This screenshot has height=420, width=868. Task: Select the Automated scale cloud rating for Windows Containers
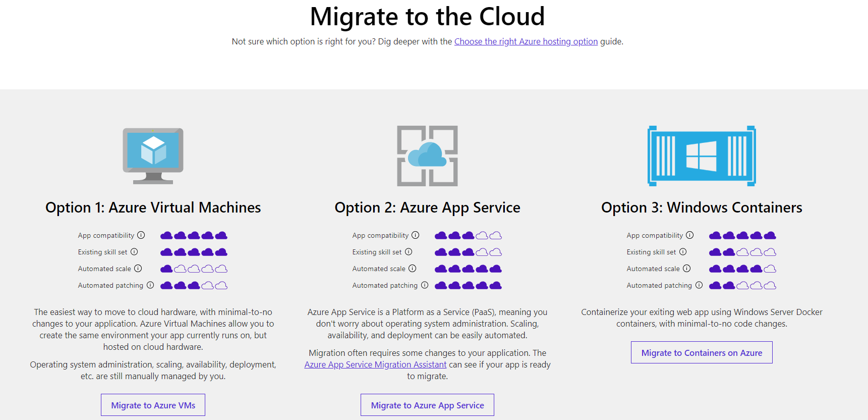click(x=742, y=269)
